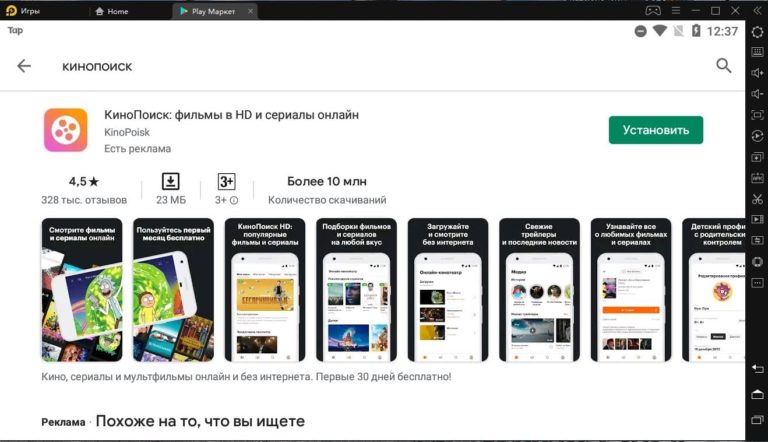This screenshot has height=442, width=768.
Task: Click the 3+ age rating badge
Action: 226,182
